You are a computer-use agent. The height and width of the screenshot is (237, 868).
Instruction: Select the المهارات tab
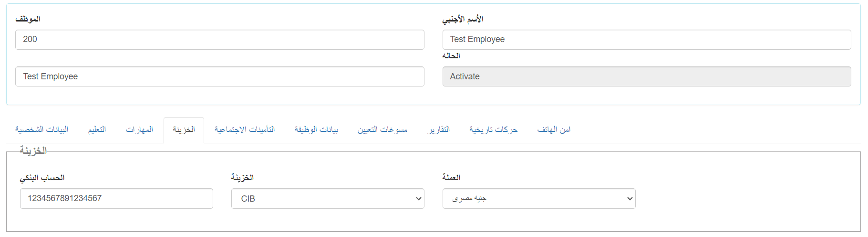(x=139, y=129)
